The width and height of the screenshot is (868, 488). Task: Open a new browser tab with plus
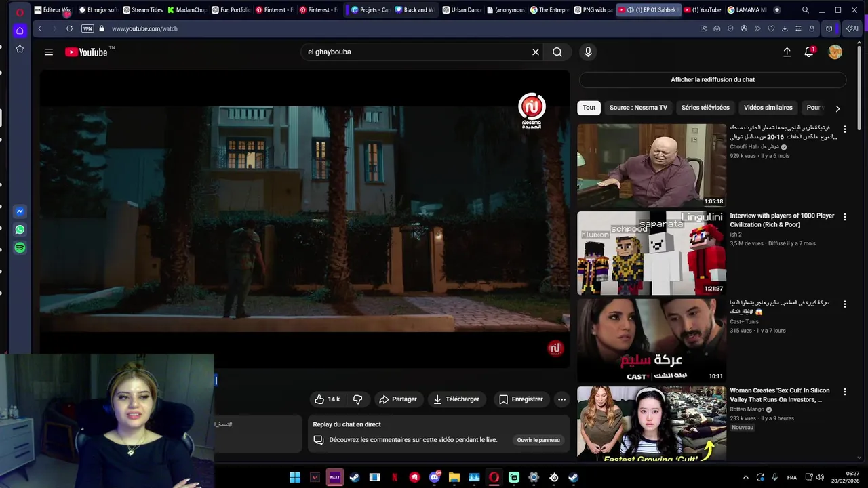click(776, 10)
